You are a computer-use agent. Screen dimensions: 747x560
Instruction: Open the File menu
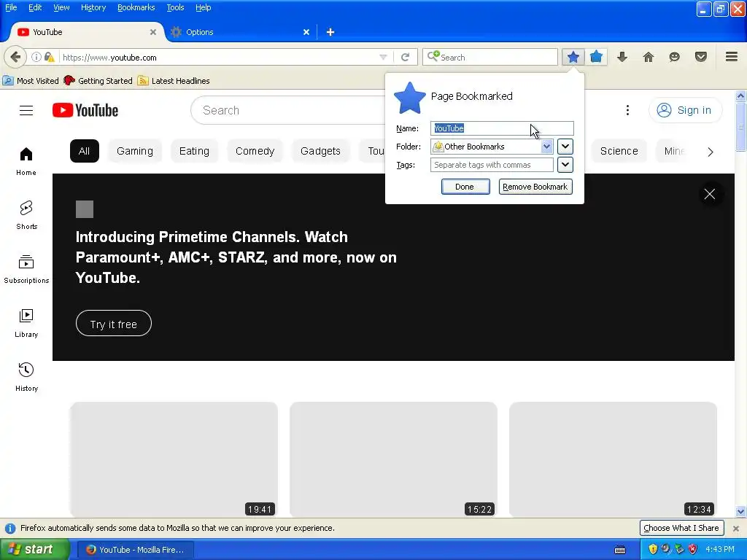point(11,7)
